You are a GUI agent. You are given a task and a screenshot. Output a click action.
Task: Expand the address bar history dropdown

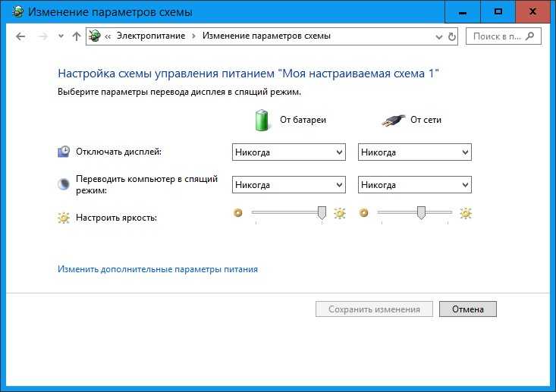(439, 36)
